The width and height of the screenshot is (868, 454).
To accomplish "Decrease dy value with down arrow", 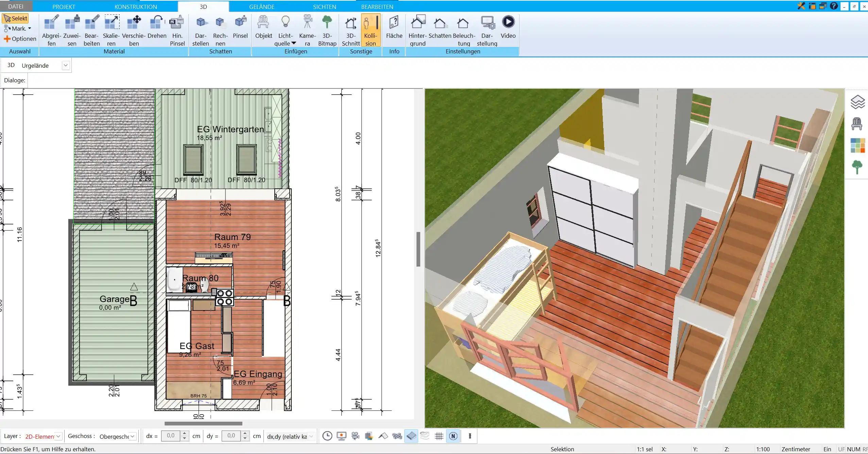I will [245, 438].
